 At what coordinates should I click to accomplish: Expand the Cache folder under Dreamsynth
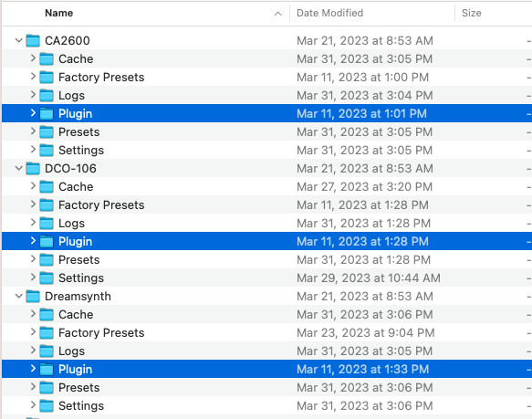pos(33,314)
